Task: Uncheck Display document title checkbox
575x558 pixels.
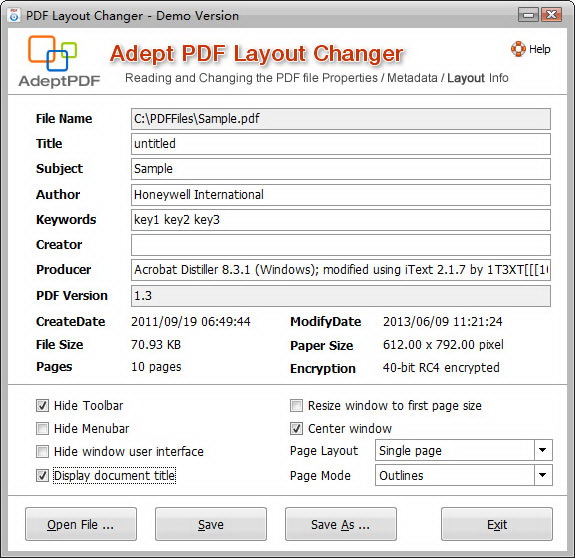Action: [x=43, y=476]
